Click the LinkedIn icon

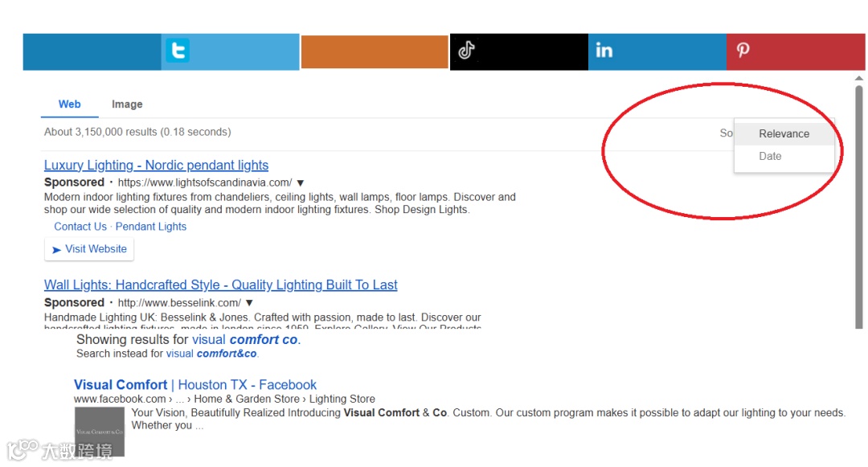604,51
